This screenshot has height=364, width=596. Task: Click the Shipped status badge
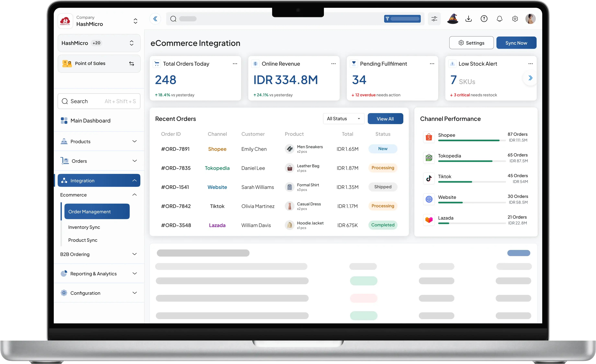383,187
